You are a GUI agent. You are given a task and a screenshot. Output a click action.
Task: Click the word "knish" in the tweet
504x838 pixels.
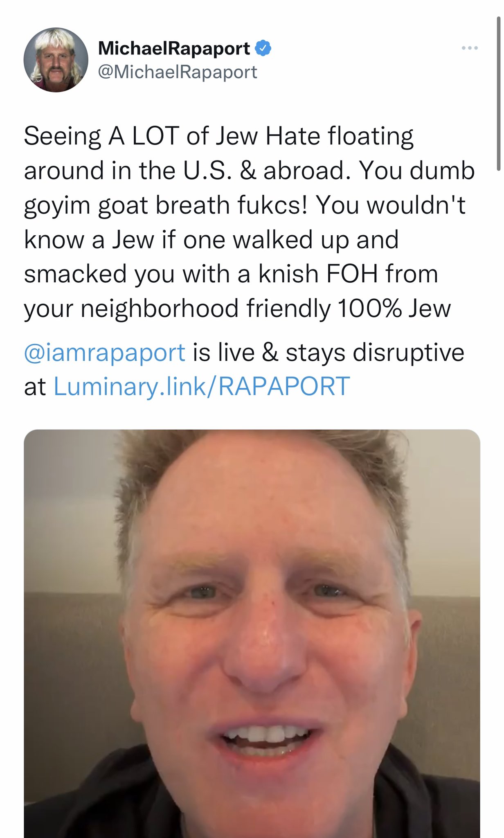pyautogui.click(x=288, y=274)
